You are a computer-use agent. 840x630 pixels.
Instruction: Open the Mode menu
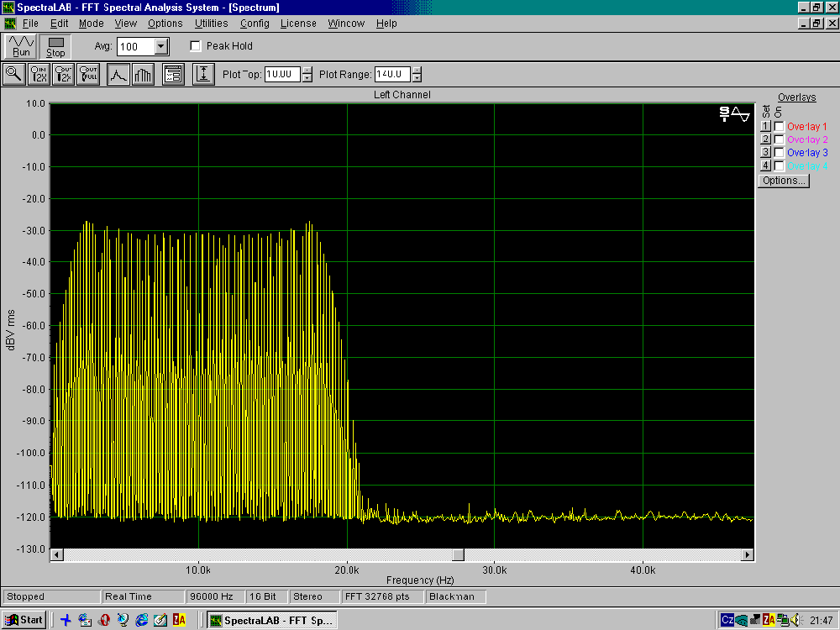(x=91, y=24)
